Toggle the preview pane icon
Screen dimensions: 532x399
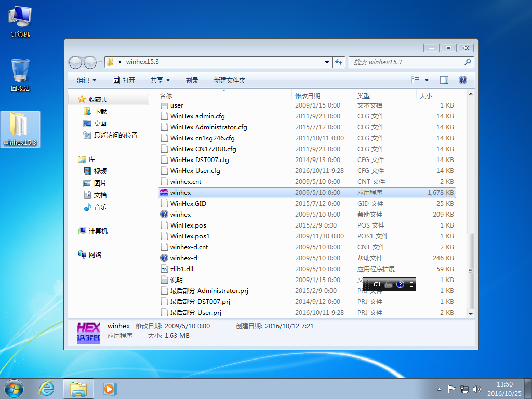coord(444,80)
